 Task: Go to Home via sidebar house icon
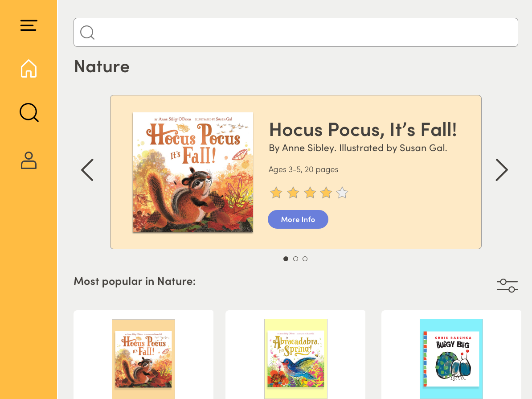(29, 69)
